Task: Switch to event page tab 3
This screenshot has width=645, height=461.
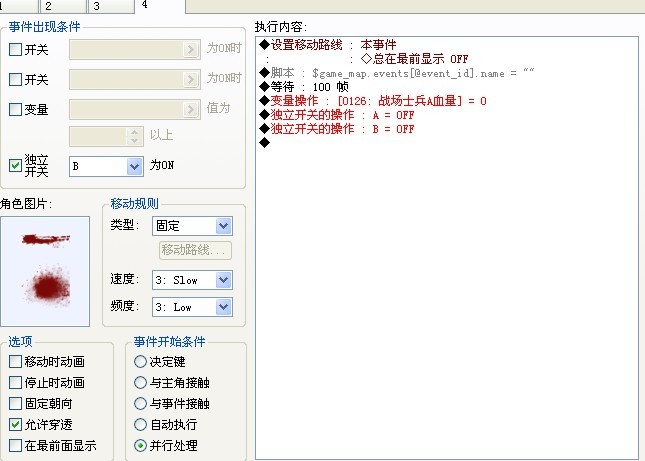Action: point(111,6)
